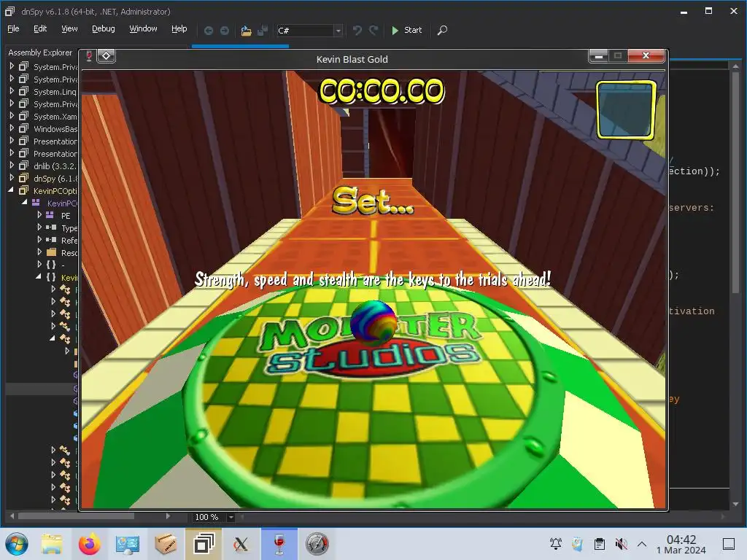This screenshot has width=747, height=560.
Task: Open the Start menu orb
Action: (17, 544)
